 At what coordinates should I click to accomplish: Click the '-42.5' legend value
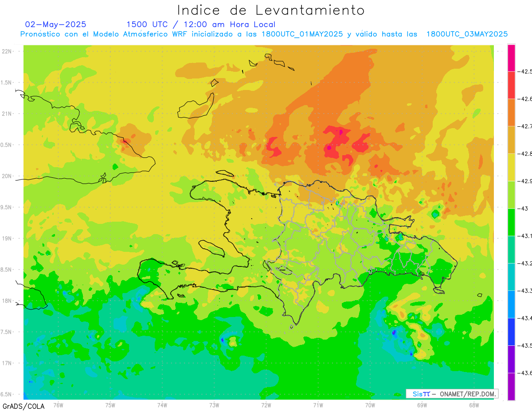[x=525, y=71]
